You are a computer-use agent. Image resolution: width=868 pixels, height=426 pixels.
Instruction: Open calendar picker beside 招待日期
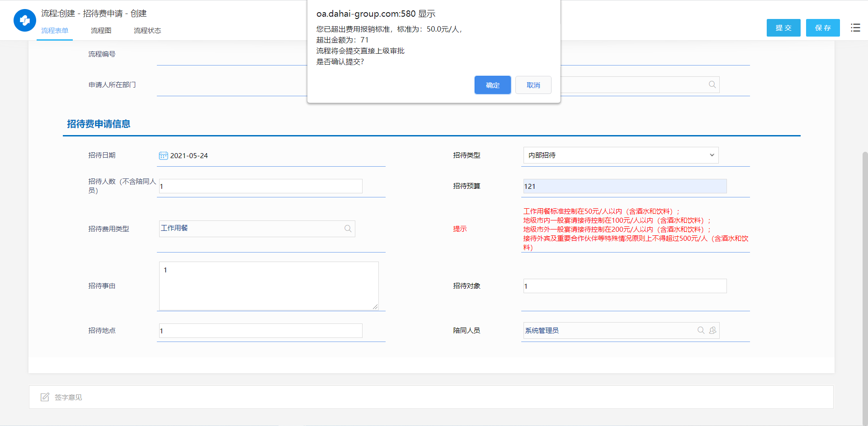click(x=163, y=155)
